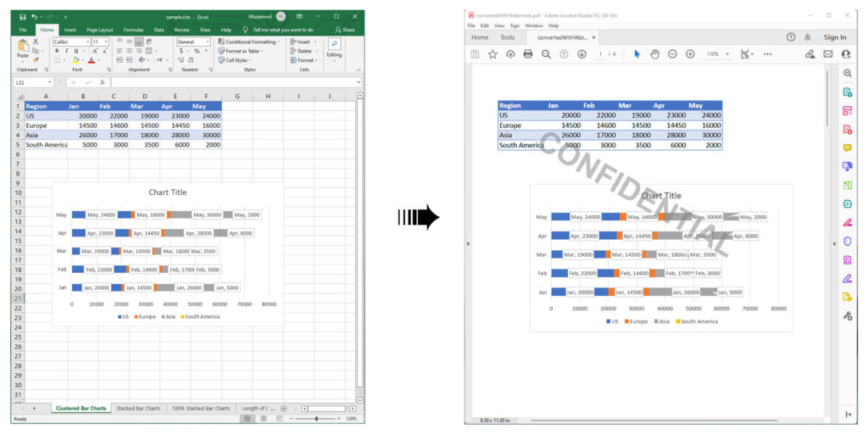Click the Name Box showing L21

[x=31, y=82]
